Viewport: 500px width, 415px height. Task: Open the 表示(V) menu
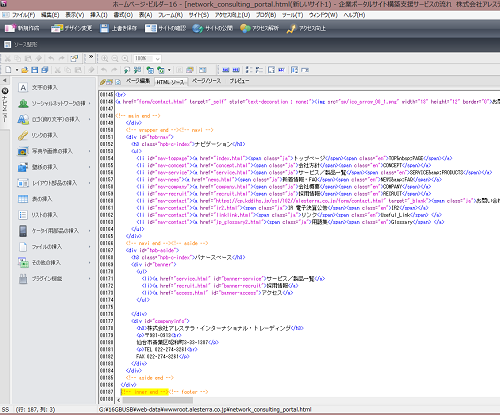[75, 15]
